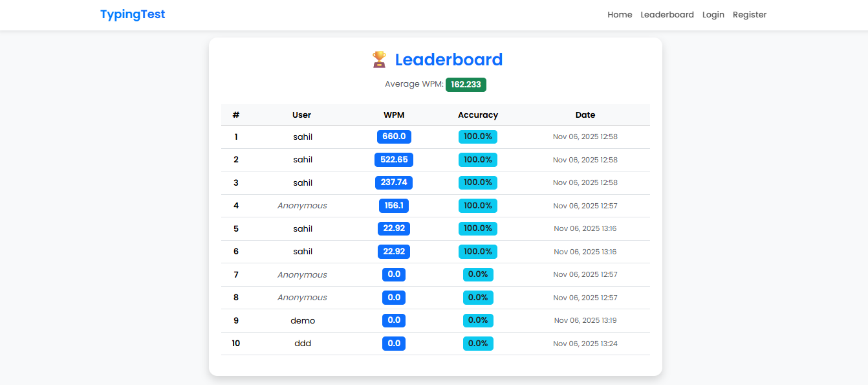Click the Nov 06, 2025 13:24 date
The image size is (868, 385).
tap(585, 344)
